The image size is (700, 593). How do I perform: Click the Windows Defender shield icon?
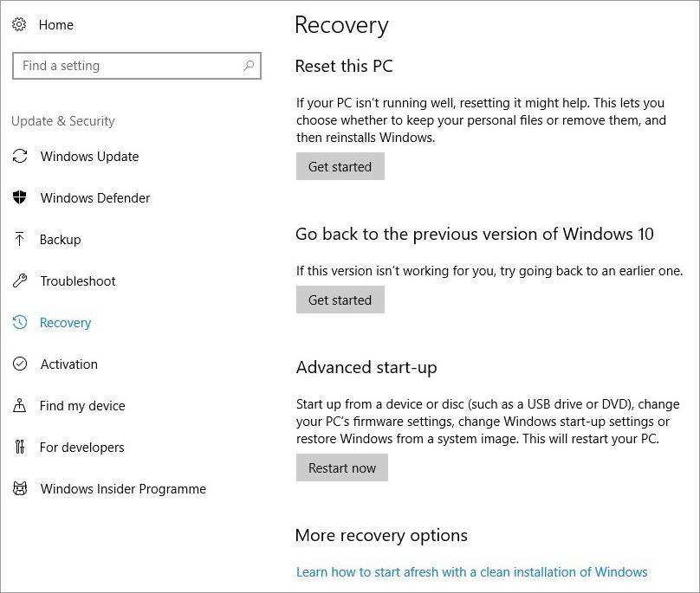coord(20,198)
